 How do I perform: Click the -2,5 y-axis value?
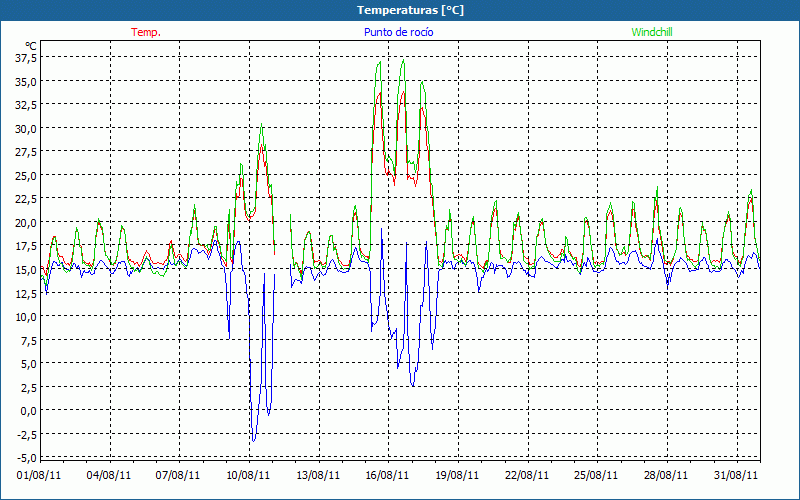(x=27, y=434)
